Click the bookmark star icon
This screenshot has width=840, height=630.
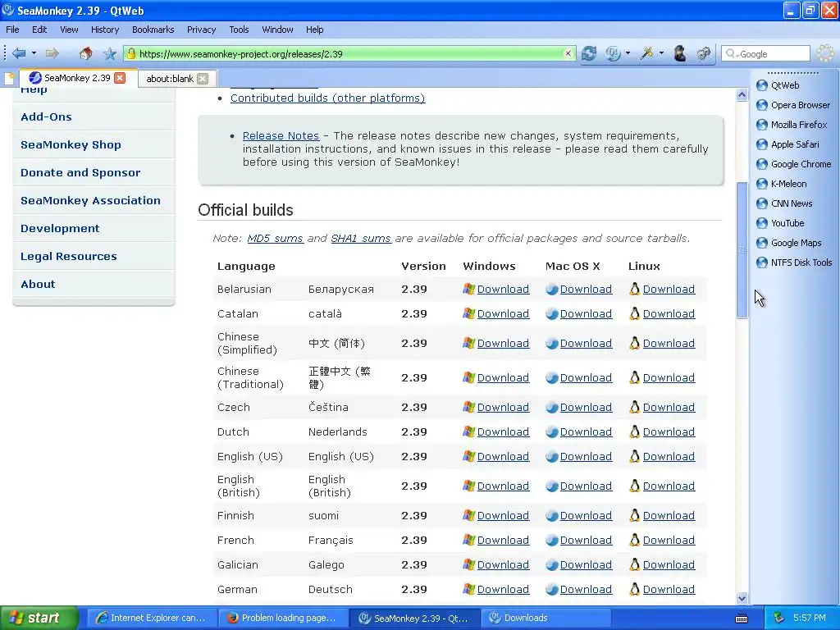110,53
